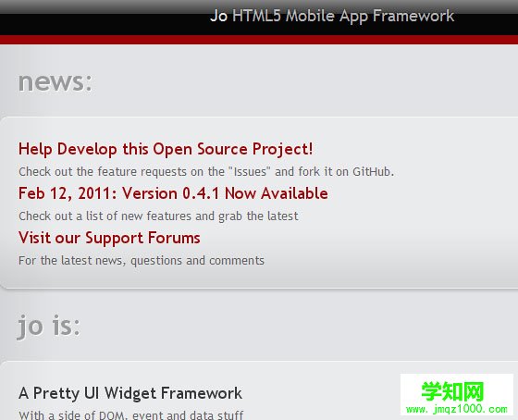Click 'For the latest news, questions and comments'
This screenshot has height=420, width=518.
142,261
